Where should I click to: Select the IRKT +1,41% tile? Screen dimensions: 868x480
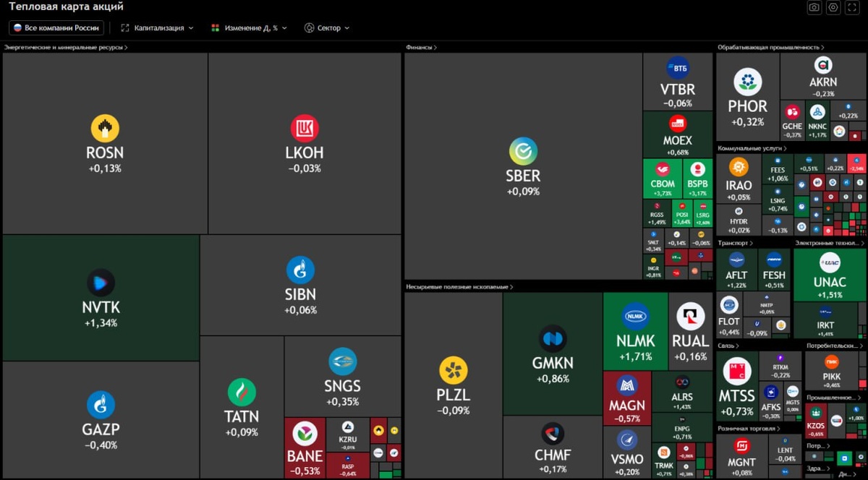825,321
